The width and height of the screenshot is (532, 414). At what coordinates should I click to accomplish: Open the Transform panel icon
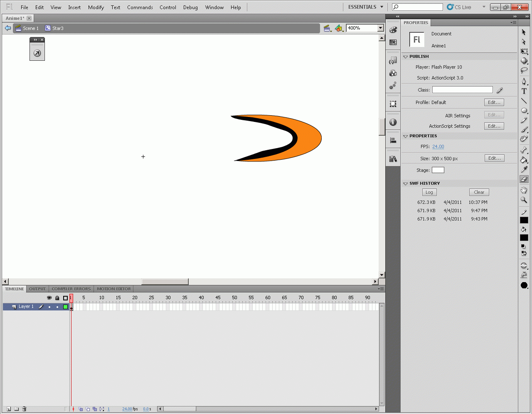click(393, 104)
